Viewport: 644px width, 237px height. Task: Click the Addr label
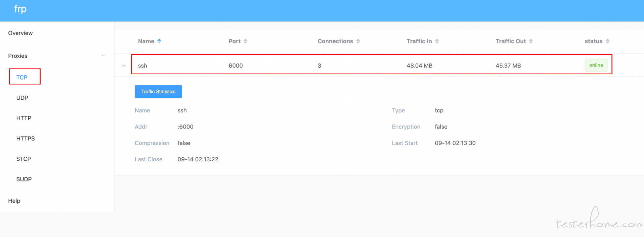click(141, 127)
